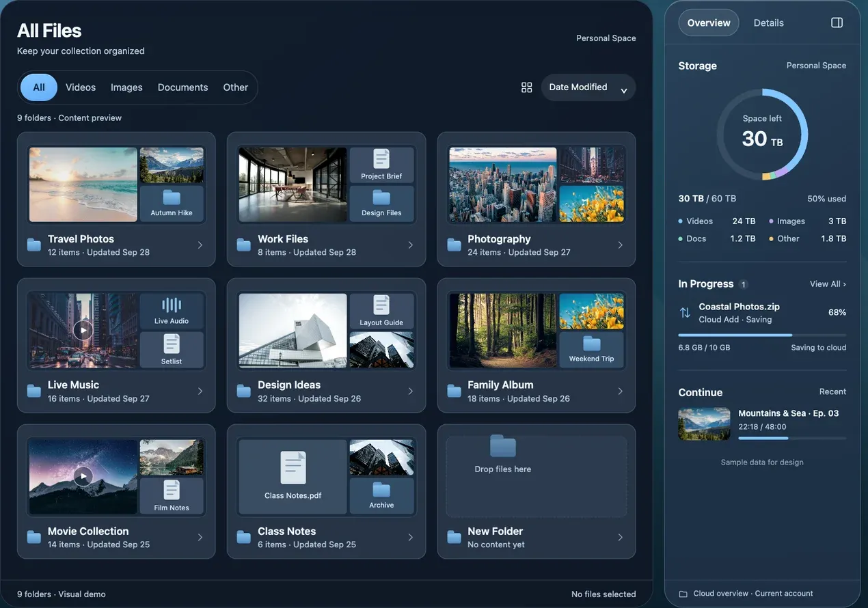Select the All filter tab
This screenshot has width=868, height=608.
(39, 87)
